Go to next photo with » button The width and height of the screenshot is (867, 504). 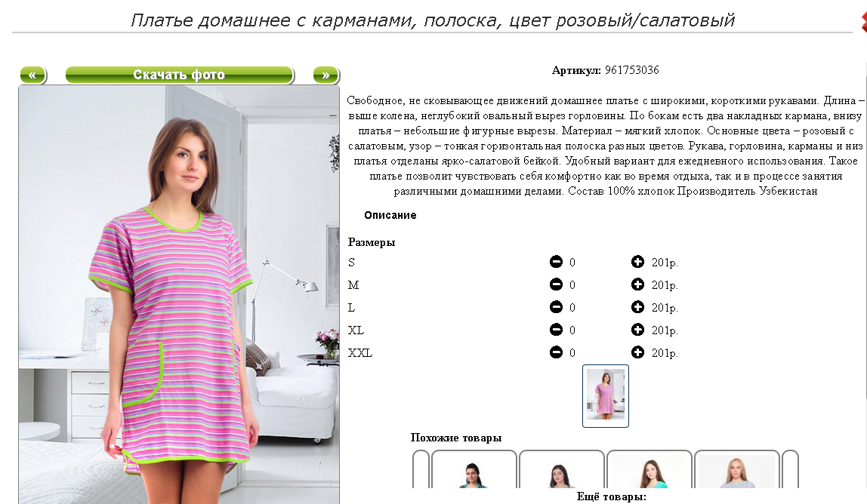tap(326, 75)
